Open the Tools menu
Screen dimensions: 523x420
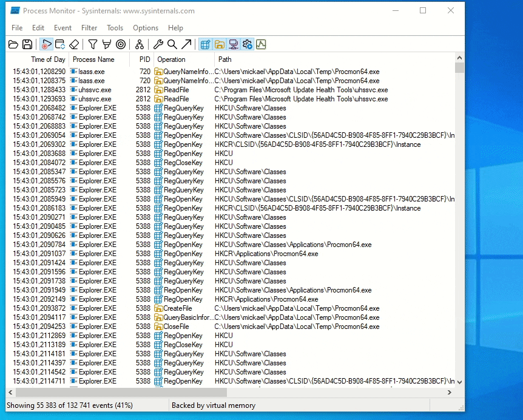(x=115, y=28)
